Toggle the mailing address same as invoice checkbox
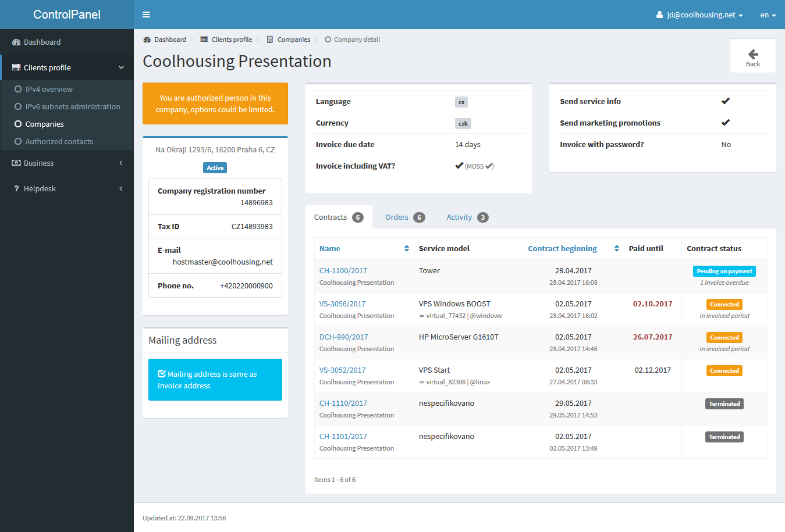 [x=162, y=374]
